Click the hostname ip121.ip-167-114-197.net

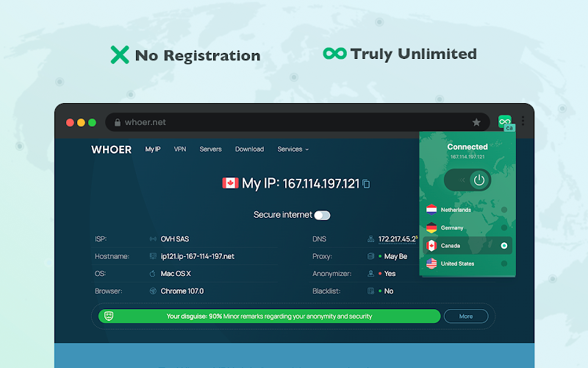pos(197,256)
